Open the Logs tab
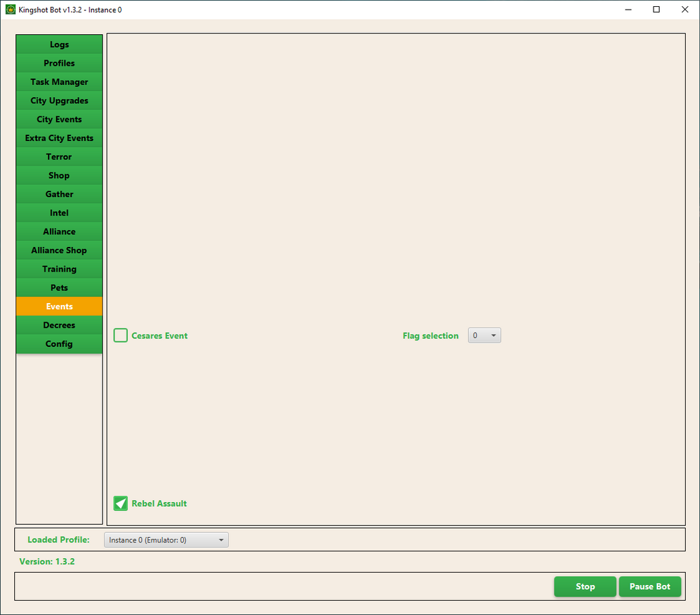The width and height of the screenshot is (700, 615). tap(59, 44)
